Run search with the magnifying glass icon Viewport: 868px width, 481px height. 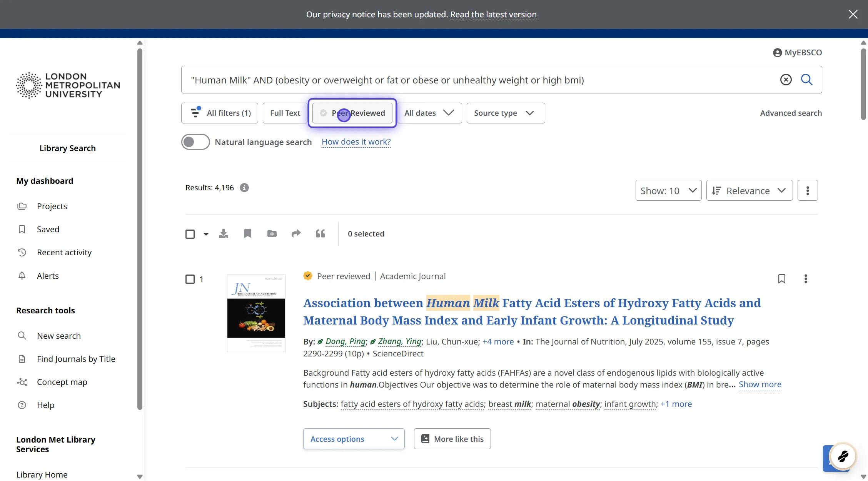pos(807,80)
